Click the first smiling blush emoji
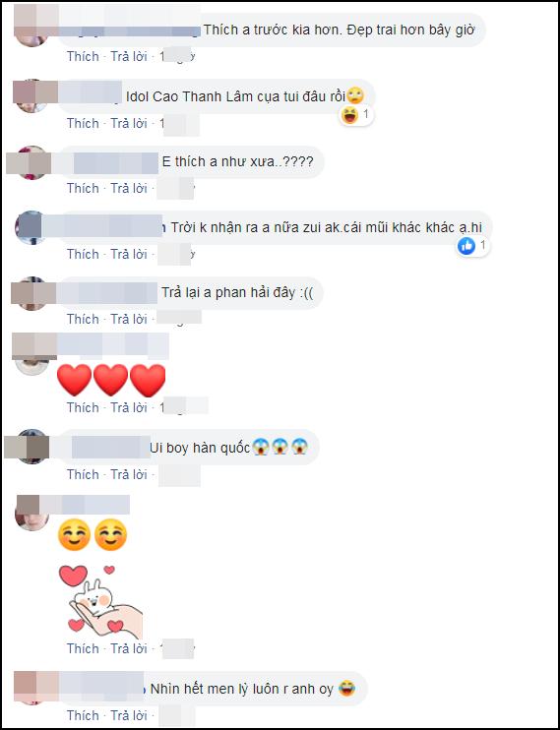The width and height of the screenshot is (560, 730). (74, 534)
